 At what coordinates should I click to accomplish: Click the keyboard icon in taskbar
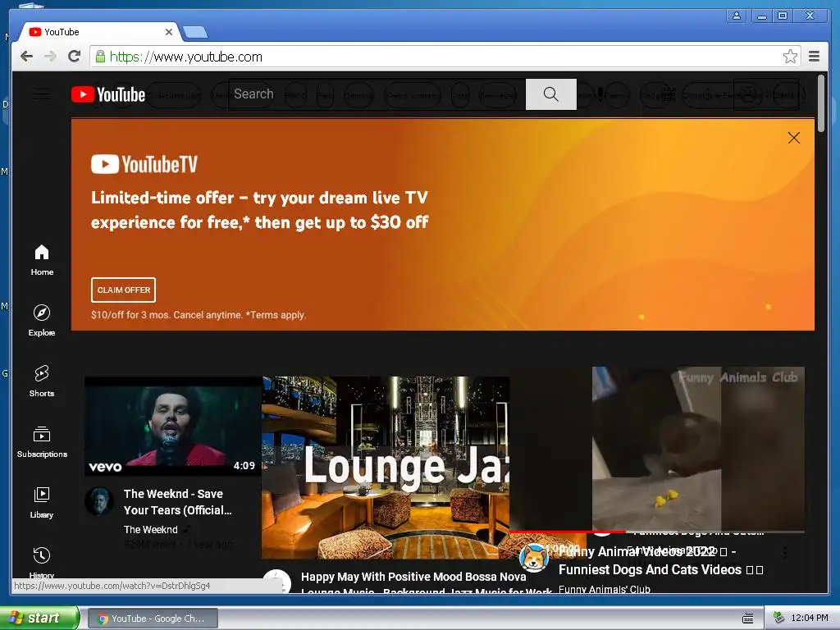click(x=748, y=619)
